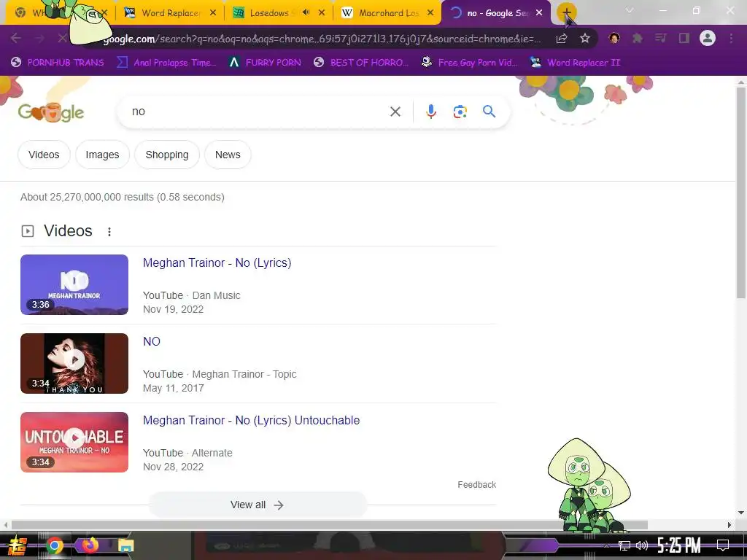Click 'YouTube · Meghan Trainor - Topic' text
Image resolution: width=747 pixels, height=560 pixels.
click(x=220, y=374)
